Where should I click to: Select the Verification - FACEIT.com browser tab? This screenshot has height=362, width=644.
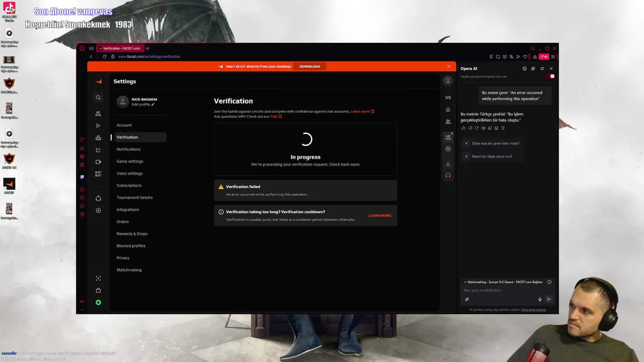120,48
